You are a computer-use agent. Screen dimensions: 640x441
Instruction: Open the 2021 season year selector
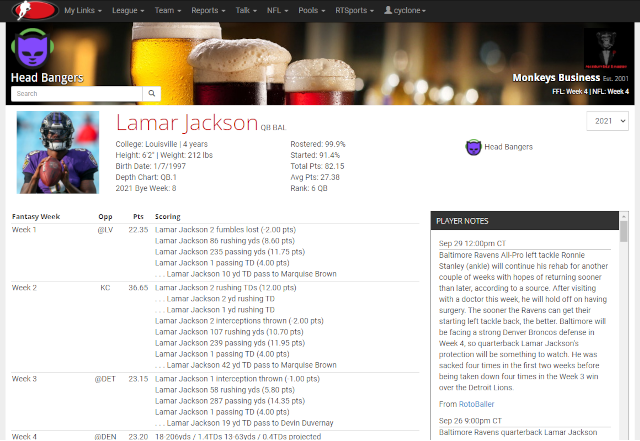coord(607,121)
